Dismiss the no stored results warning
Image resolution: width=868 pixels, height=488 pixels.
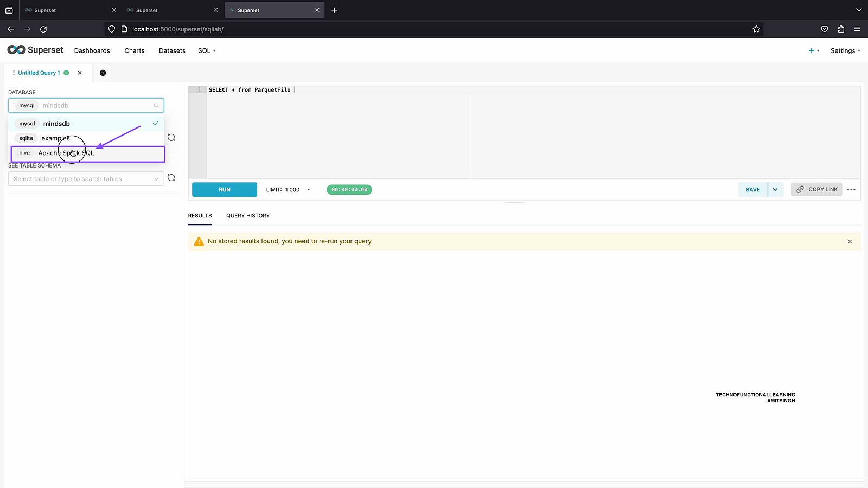click(x=850, y=241)
